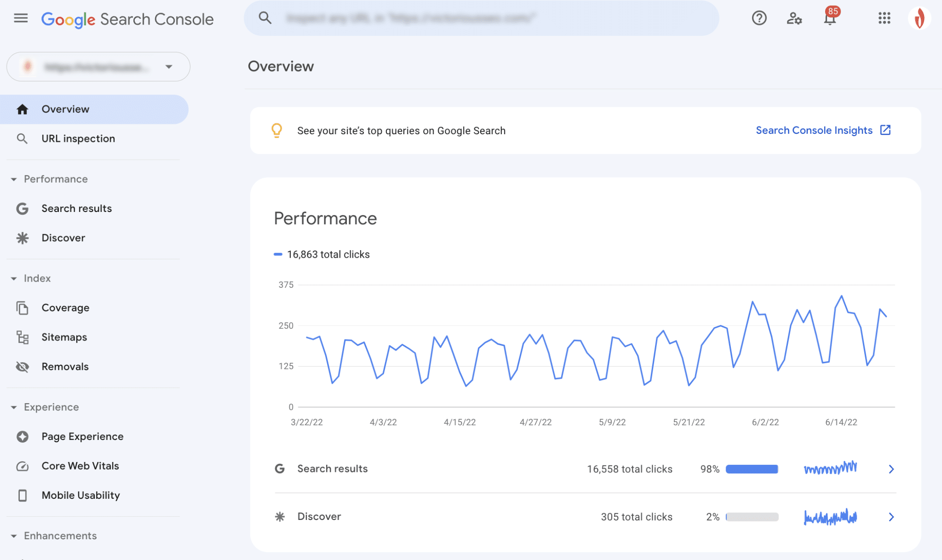Click the 2% Discover progress bar
Screen dimensions: 942x560
[x=752, y=517]
